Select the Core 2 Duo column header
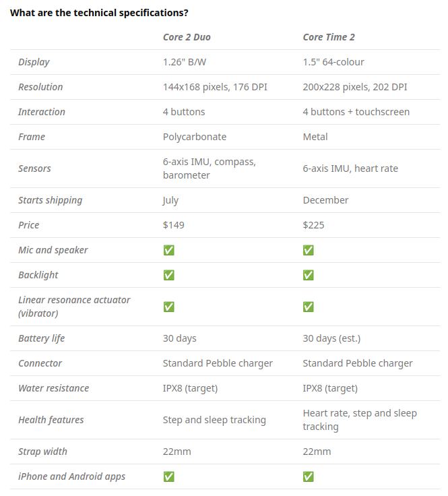448x496 pixels. (187, 37)
